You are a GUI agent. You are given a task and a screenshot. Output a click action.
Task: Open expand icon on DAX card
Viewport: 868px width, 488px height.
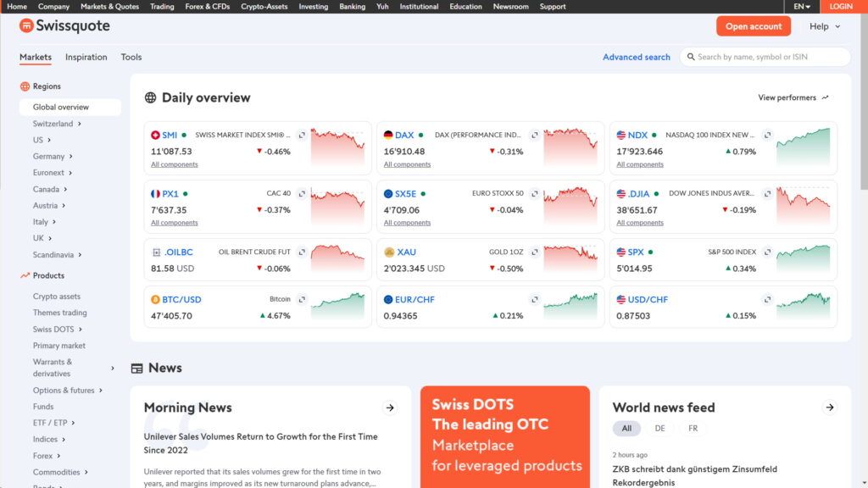[x=535, y=135]
